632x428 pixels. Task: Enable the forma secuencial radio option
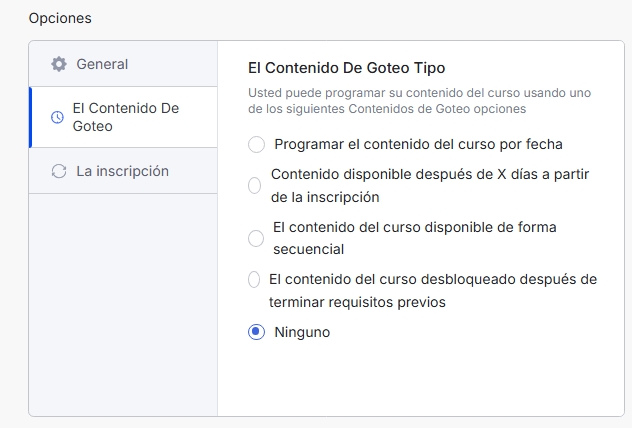point(256,238)
